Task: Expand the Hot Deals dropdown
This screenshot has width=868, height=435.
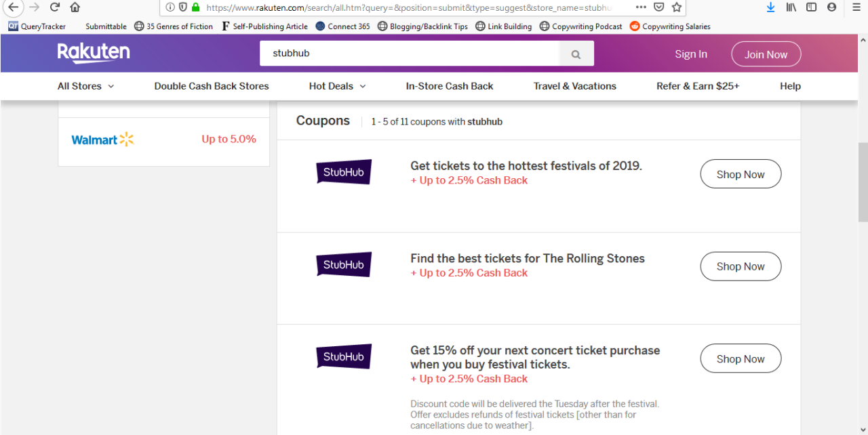Action: [337, 86]
